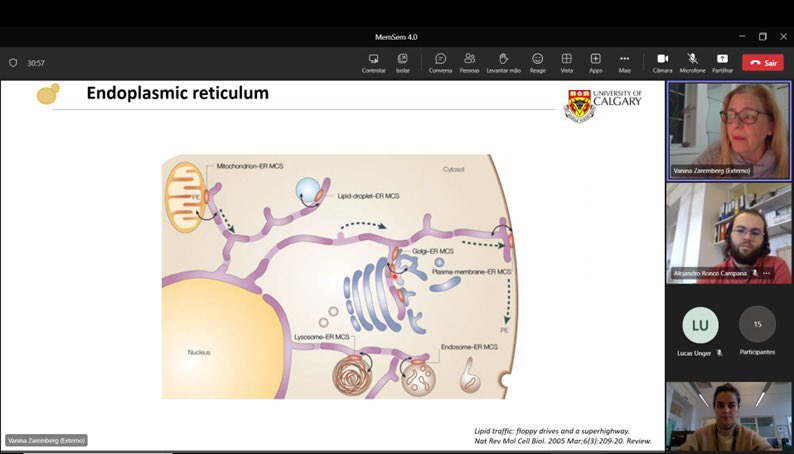
Task: Click the MemSem 4.0 window title
Action: (396, 37)
